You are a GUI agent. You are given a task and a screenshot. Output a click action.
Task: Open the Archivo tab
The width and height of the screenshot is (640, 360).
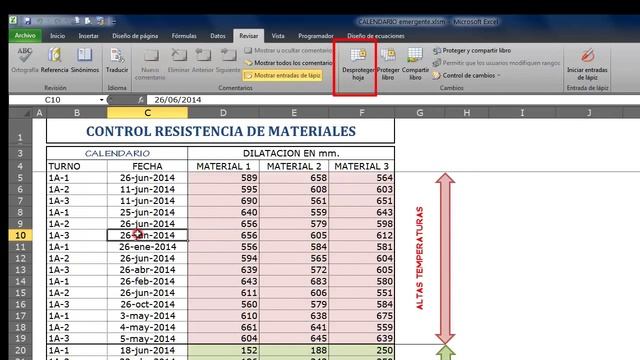point(25,36)
